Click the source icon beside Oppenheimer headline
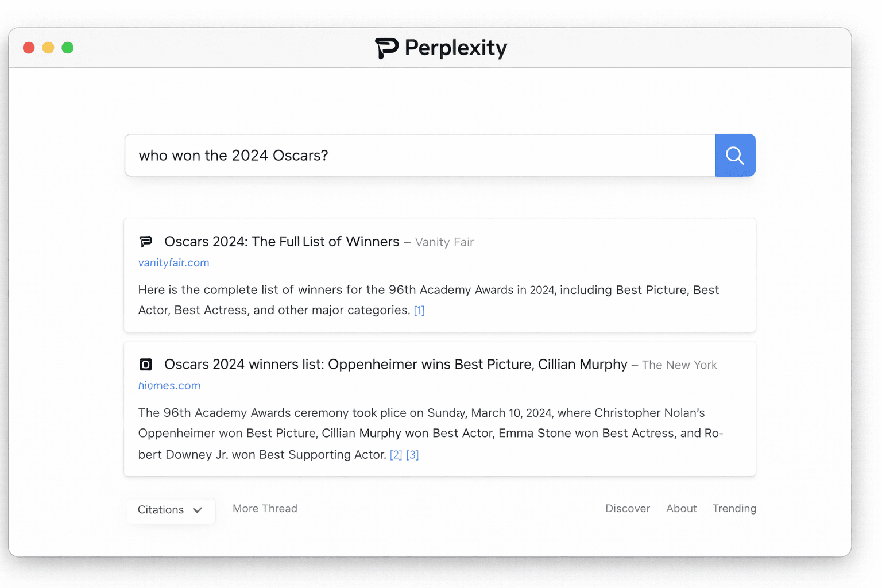The width and height of the screenshot is (882, 588). coord(146,364)
